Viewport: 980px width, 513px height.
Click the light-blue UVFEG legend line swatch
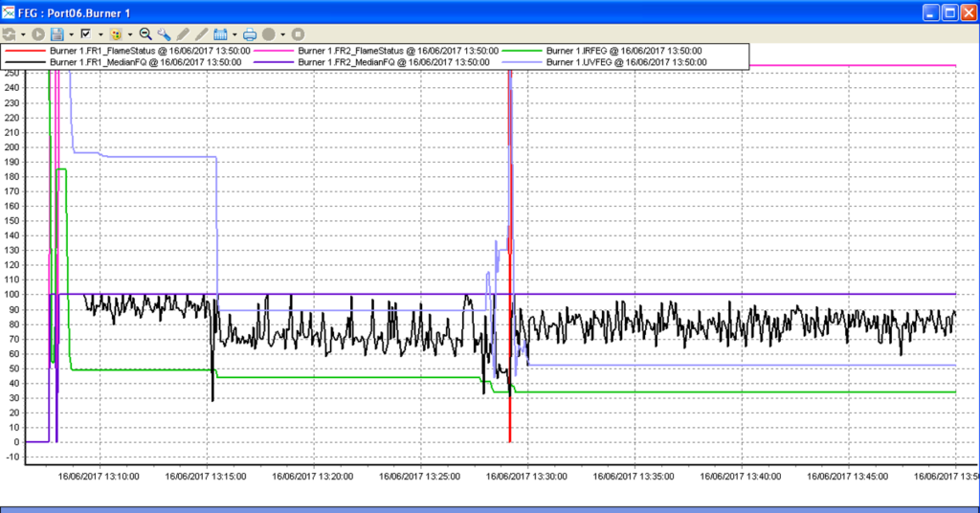coord(523,62)
